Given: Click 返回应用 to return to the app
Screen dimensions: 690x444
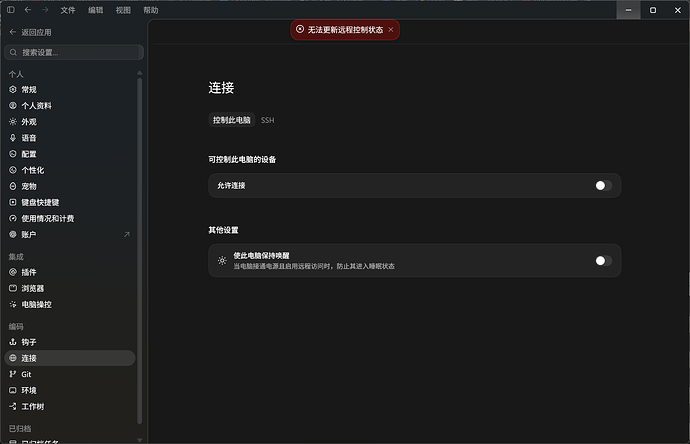Looking at the screenshot, I should [30, 32].
